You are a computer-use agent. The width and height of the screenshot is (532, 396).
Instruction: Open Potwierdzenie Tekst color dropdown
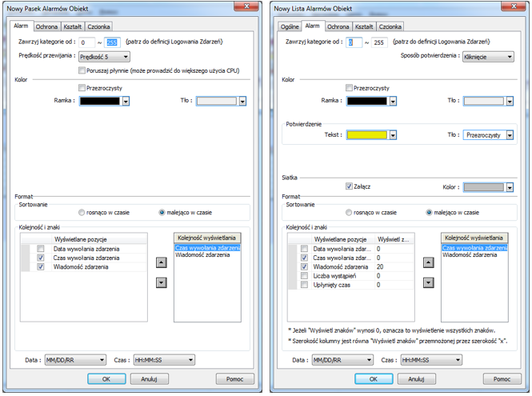point(393,135)
